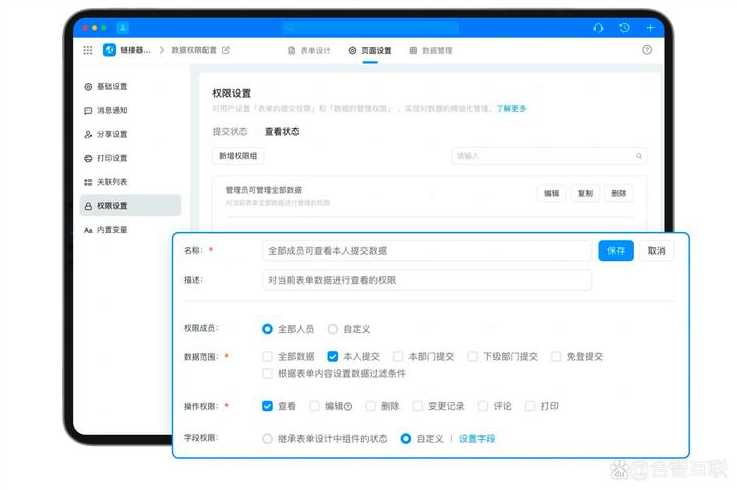Click the 描述 input field

pos(427,280)
